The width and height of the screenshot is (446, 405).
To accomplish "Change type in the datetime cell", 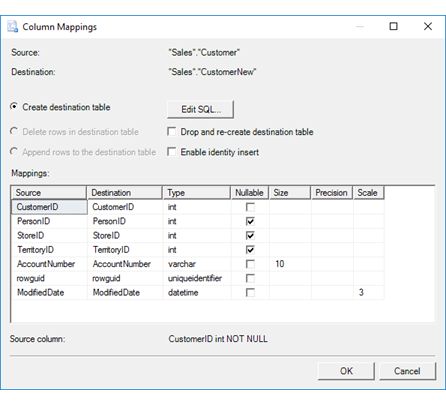I will point(197,293).
